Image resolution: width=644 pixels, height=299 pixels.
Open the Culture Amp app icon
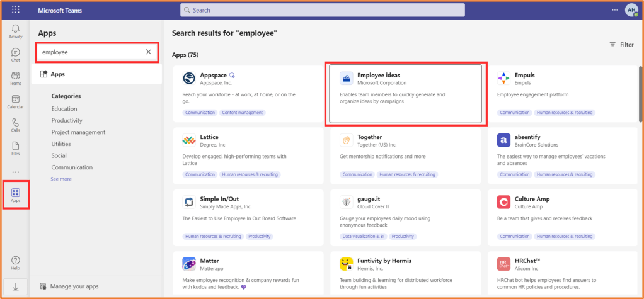coord(503,202)
